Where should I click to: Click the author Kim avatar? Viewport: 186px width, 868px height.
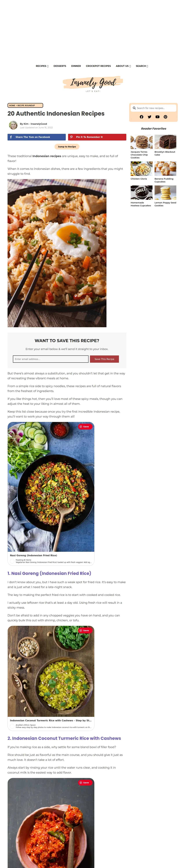pos(13,125)
